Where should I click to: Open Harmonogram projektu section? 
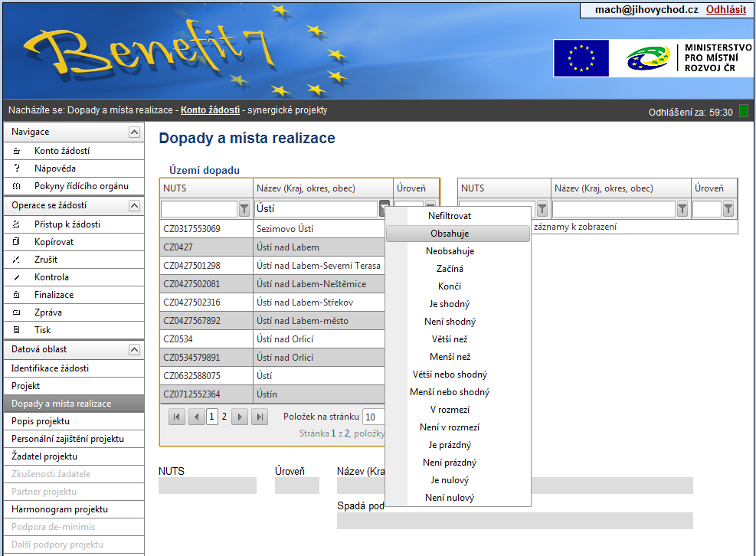[x=74, y=509]
